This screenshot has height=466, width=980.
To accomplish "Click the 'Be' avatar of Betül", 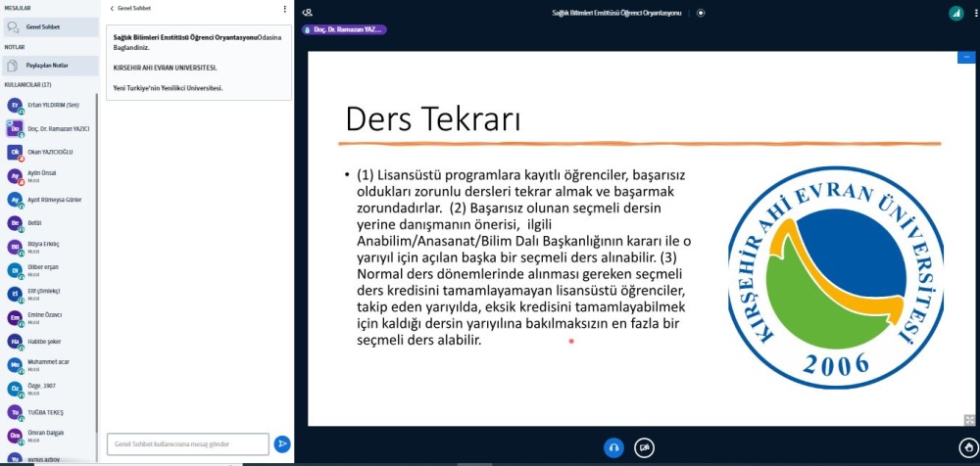I will [15, 222].
